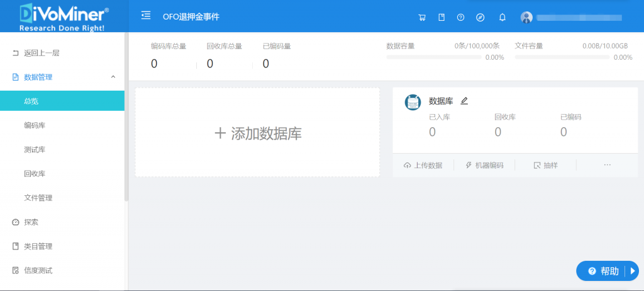Click the 0.00B/10.00GB value
The width and height of the screenshot is (644, 291).
(605, 46)
